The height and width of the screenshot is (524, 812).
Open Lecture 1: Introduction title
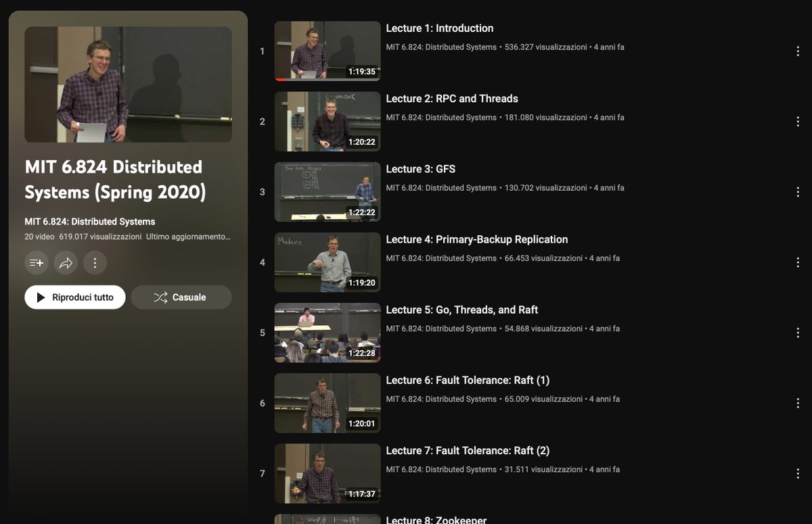(440, 28)
